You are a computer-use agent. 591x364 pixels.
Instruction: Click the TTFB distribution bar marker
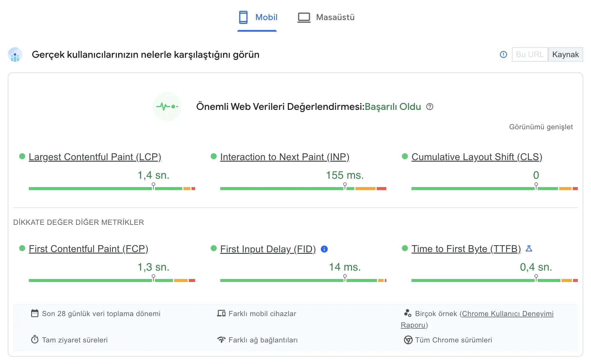coord(536,278)
